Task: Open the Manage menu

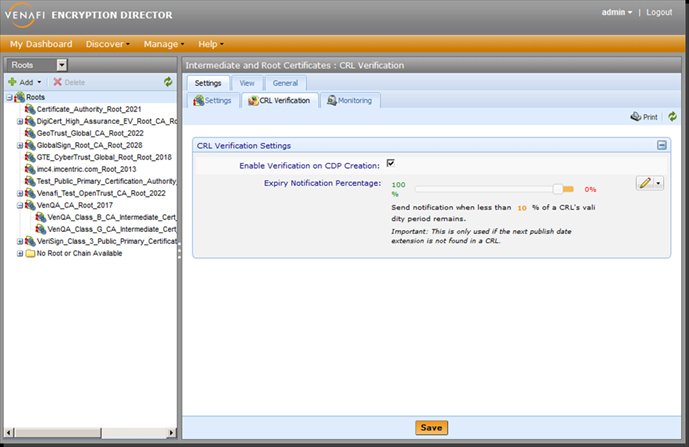Action: pos(164,44)
